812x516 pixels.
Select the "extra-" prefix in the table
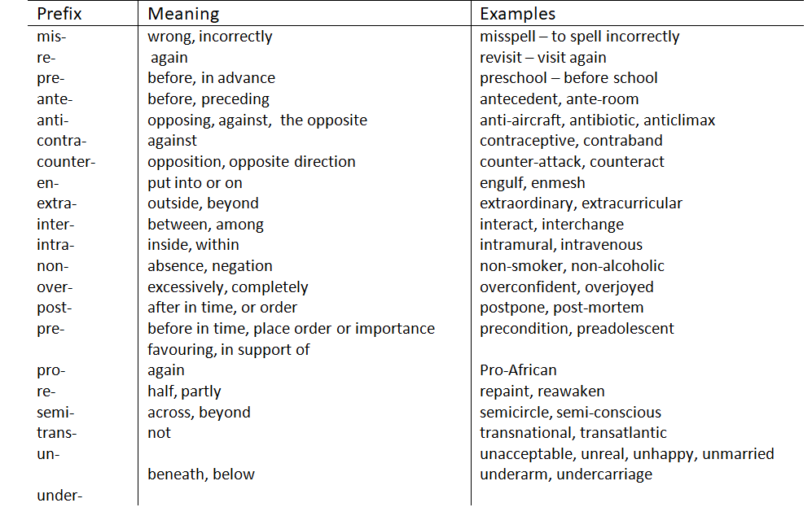[x=56, y=203]
